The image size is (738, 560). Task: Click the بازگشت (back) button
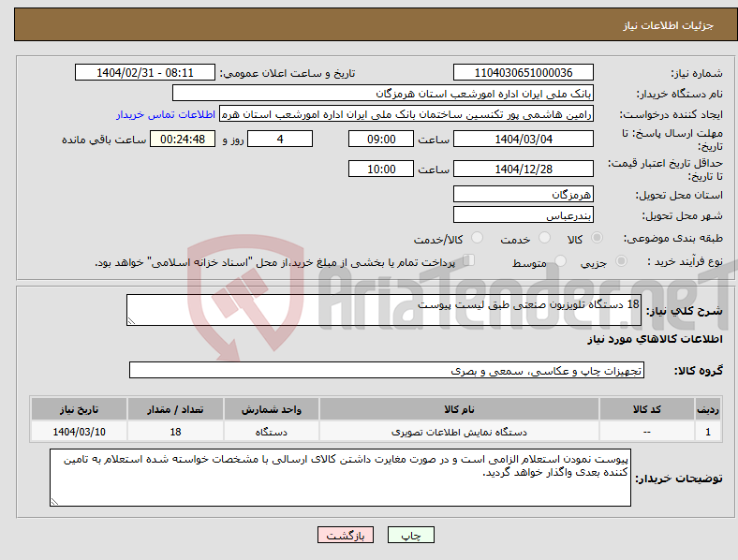pyautogui.click(x=346, y=535)
